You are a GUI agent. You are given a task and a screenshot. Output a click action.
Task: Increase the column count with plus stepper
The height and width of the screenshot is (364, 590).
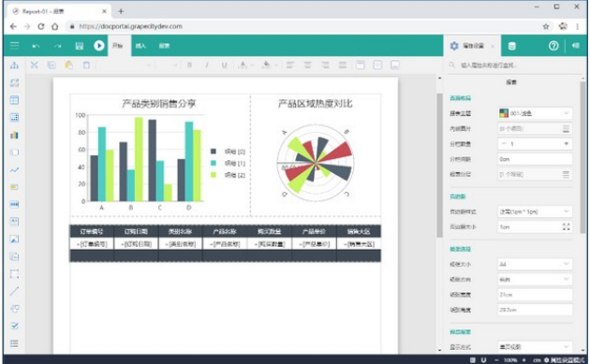tap(566, 144)
